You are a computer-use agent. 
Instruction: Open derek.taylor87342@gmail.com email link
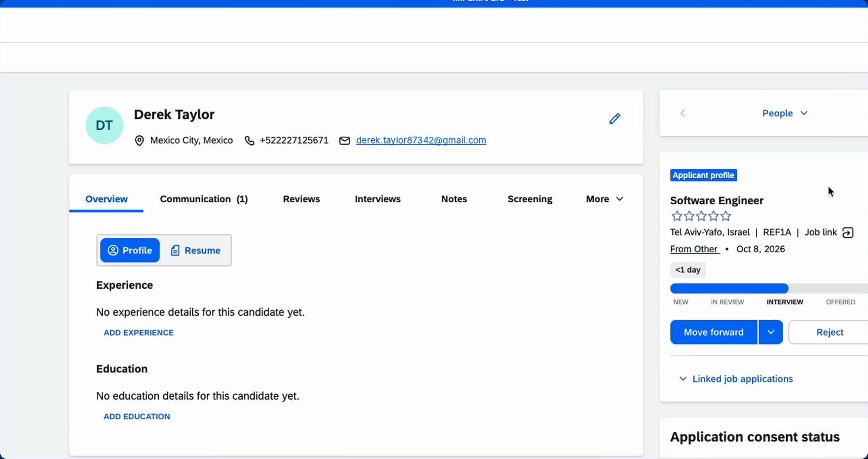tap(421, 140)
